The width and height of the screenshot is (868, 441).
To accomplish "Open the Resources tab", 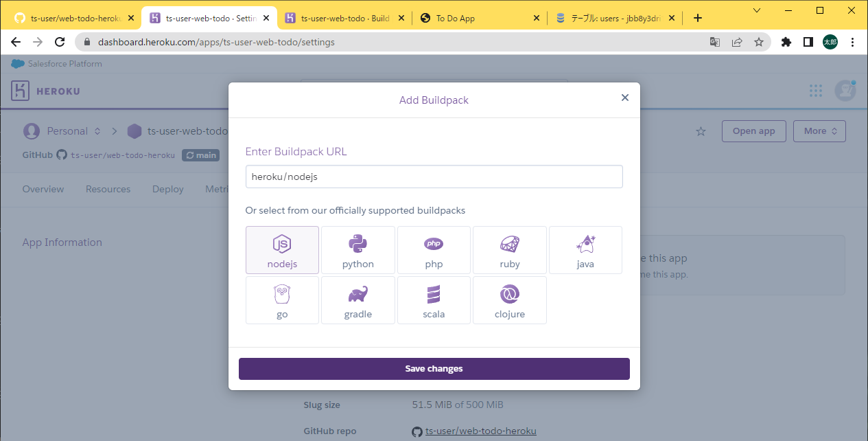I will pos(108,189).
